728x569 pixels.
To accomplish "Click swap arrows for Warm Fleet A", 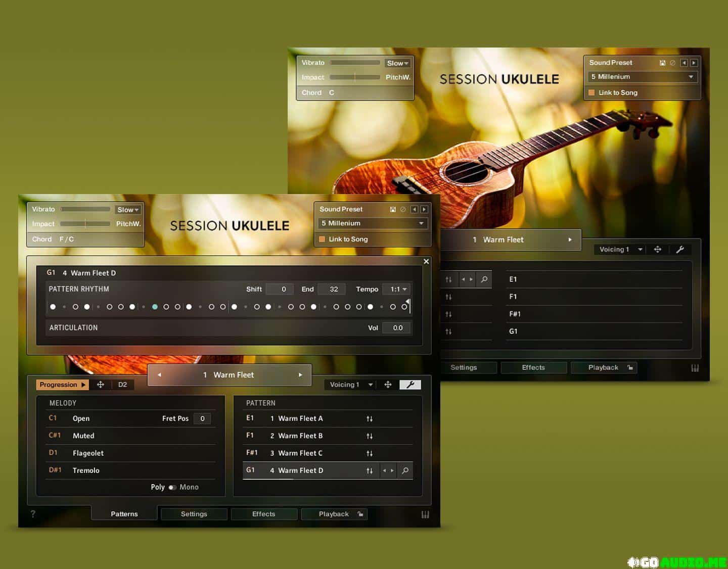I will pos(370,418).
